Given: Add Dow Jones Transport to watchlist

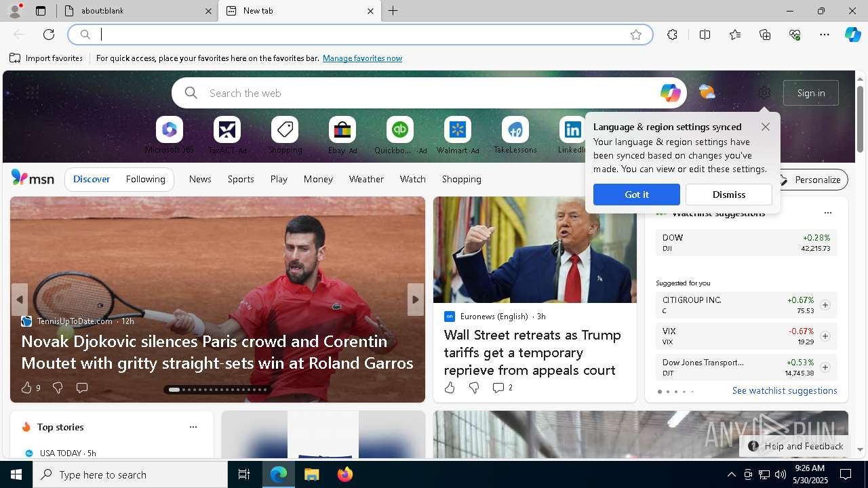Looking at the screenshot, I should tap(825, 367).
